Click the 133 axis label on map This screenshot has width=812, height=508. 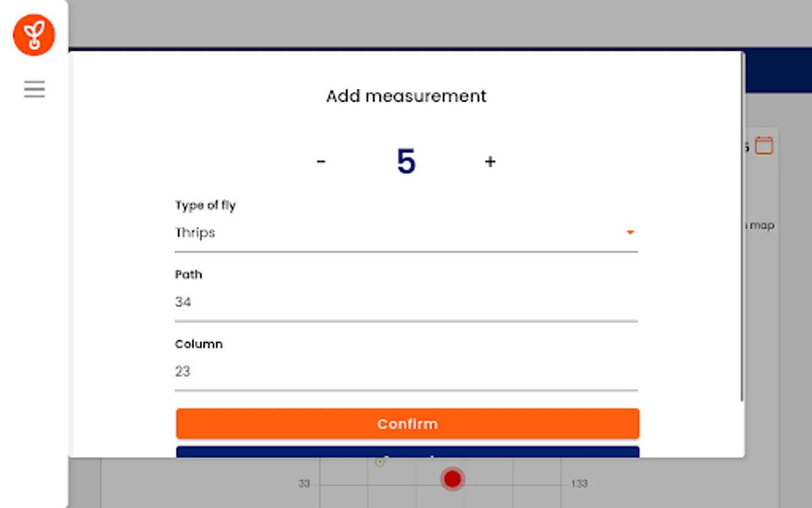click(579, 484)
